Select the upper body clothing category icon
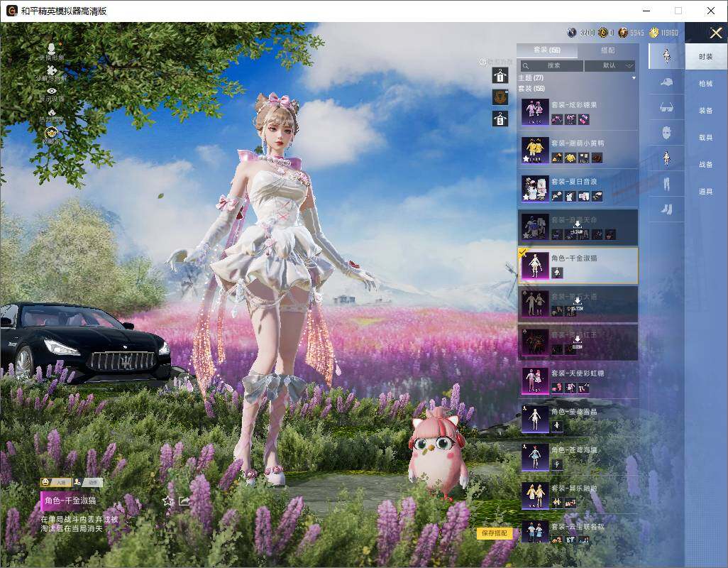This screenshot has height=568, width=728. coord(666,158)
